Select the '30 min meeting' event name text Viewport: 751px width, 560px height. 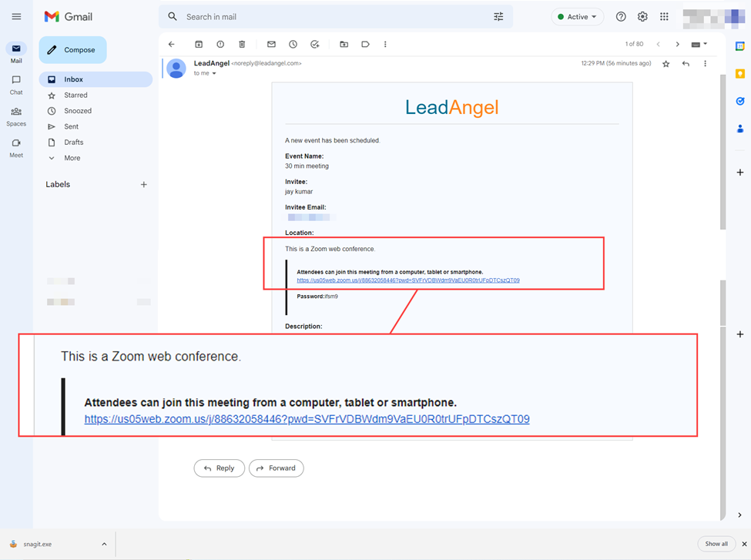tap(307, 166)
